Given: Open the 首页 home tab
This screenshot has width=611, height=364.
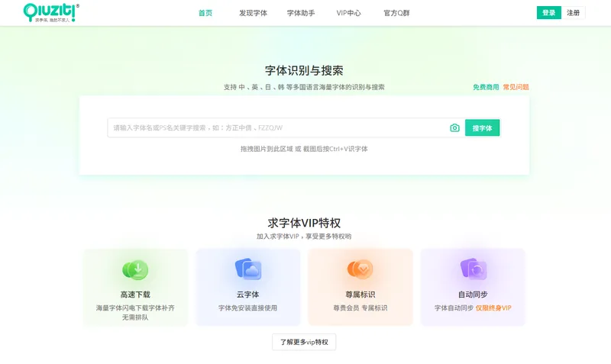Looking at the screenshot, I should click(x=205, y=13).
